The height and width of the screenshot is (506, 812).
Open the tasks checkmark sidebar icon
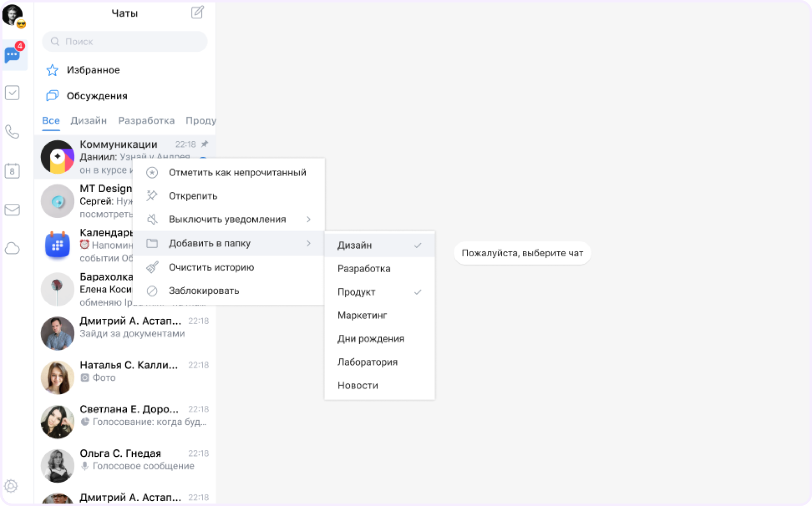pyautogui.click(x=12, y=93)
